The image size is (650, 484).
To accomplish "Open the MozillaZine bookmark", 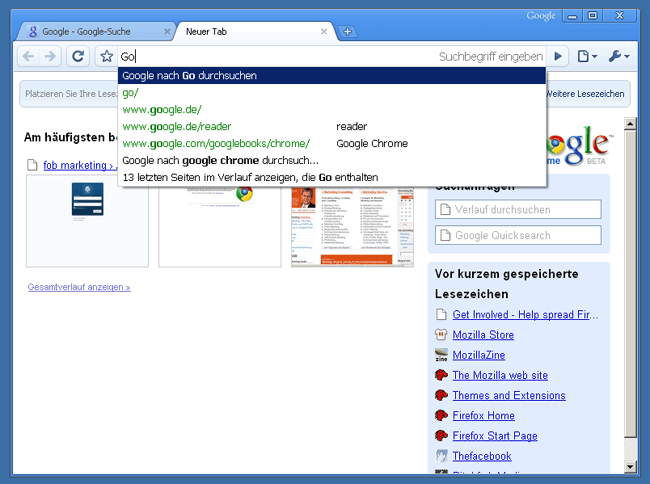I will click(x=479, y=355).
